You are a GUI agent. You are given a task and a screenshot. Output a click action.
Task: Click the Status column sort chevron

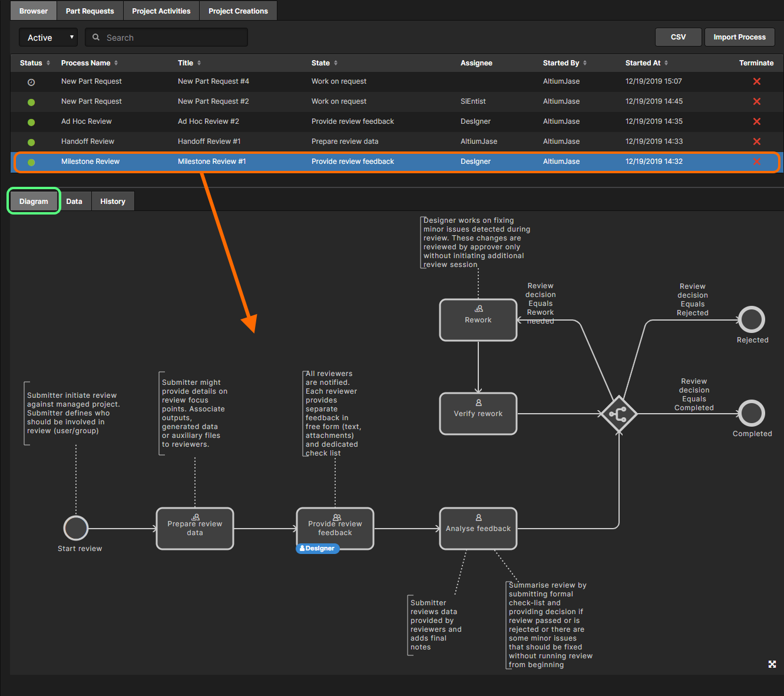(x=47, y=63)
